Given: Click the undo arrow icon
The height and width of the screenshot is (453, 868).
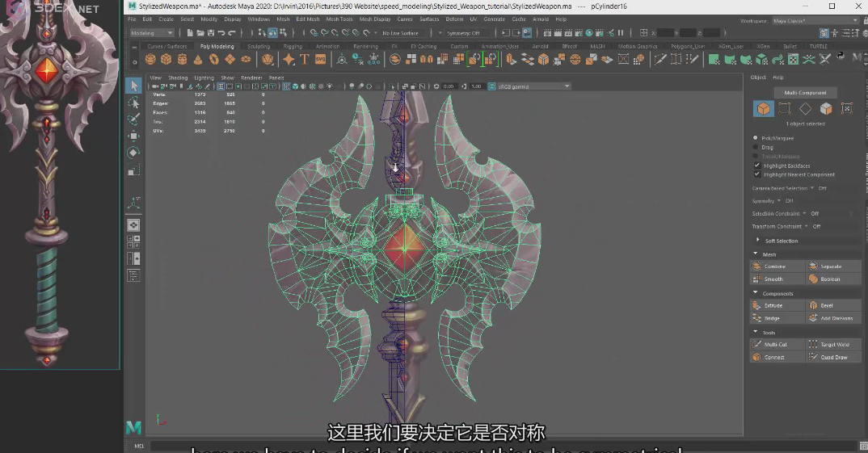Looking at the screenshot, I should [x=221, y=33].
